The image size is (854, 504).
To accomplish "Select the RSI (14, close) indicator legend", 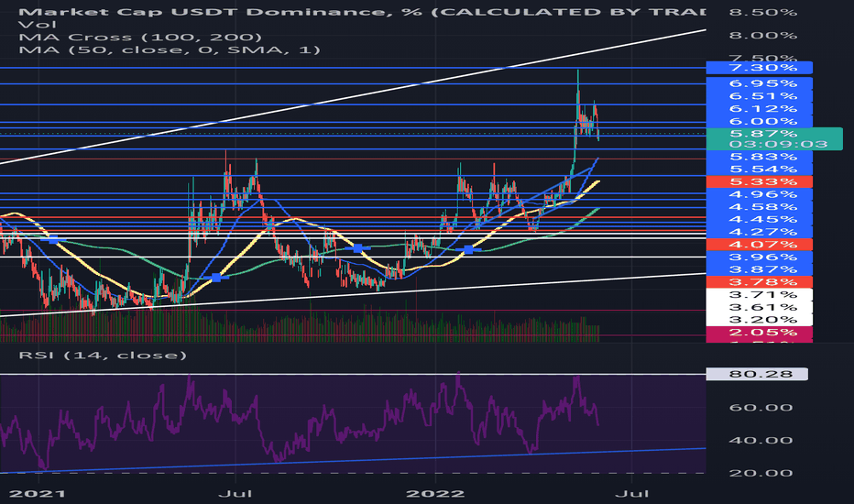I will click(x=103, y=356).
